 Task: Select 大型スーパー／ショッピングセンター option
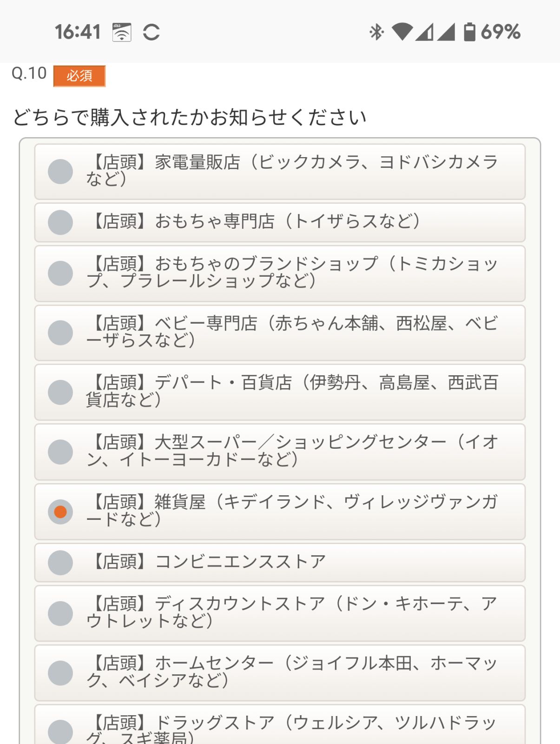click(x=280, y=452)
